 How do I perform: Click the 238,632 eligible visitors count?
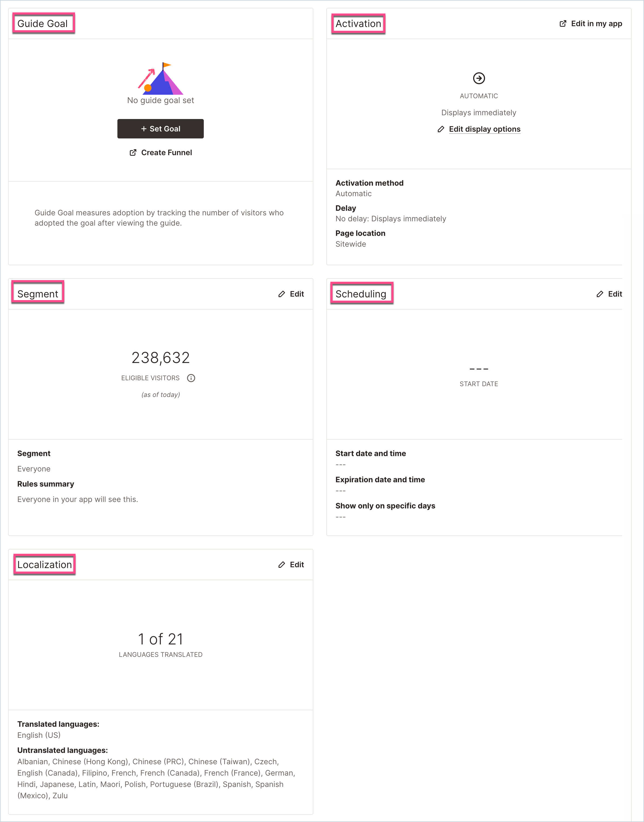(x=161, y=358)
